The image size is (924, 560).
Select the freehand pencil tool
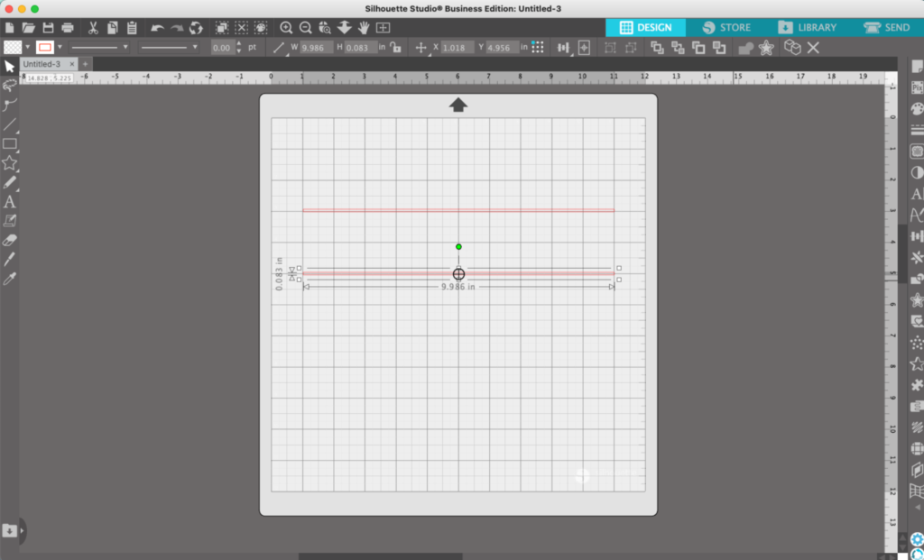tap(9, 182)
